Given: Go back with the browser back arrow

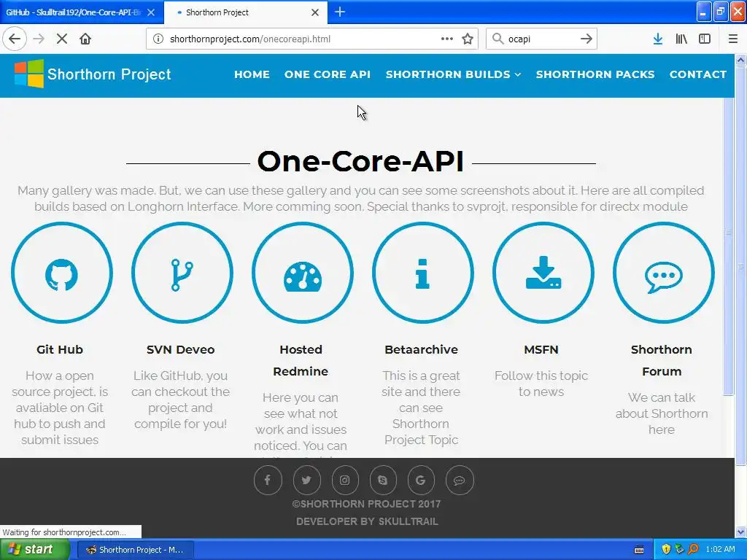Looking at the screenshot, I should tap(15, 39).
